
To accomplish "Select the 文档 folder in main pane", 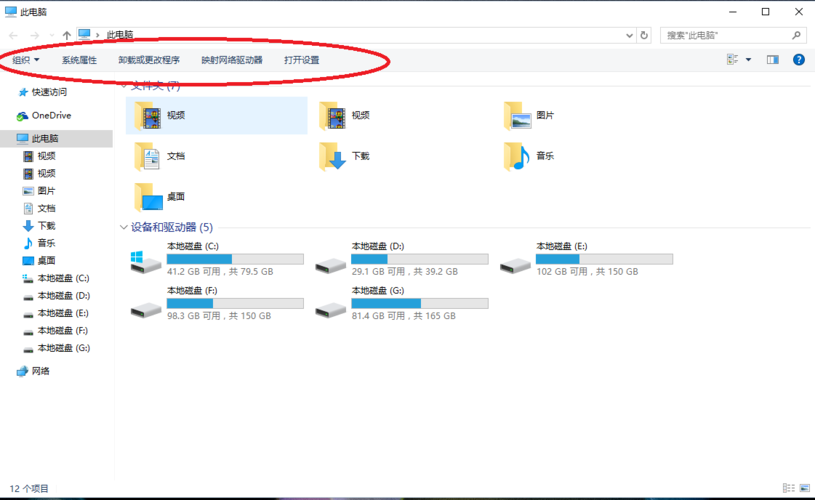I will (160, 156).
